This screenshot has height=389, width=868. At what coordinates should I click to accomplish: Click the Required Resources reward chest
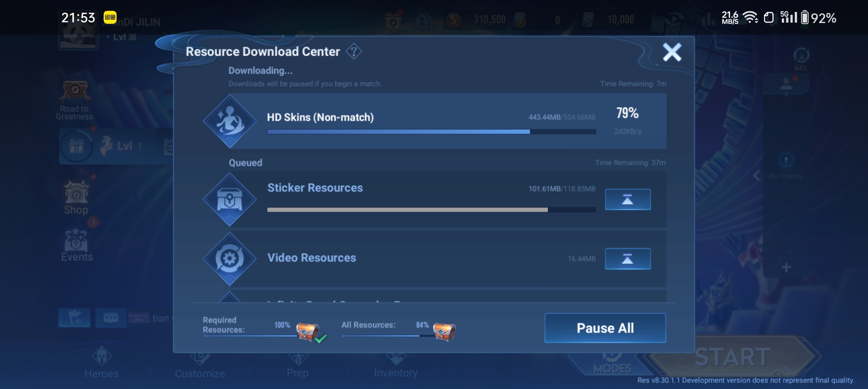click(308, 331)
